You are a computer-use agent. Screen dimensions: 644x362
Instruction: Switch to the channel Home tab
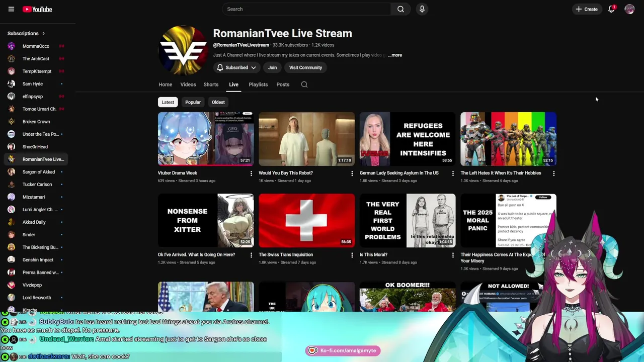point(165,84)
